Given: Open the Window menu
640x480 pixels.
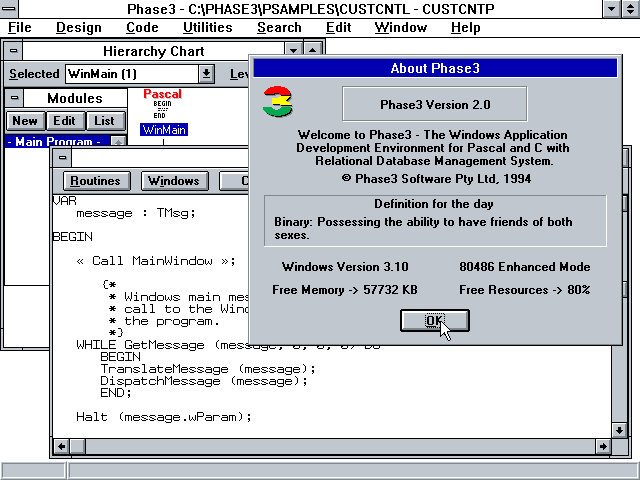Looking at the screenshot, I should click(x=401, y=27).
